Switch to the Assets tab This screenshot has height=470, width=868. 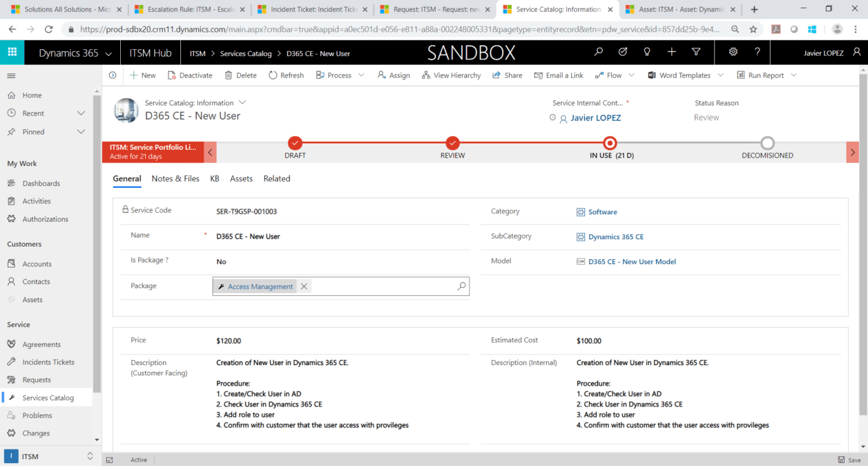(241, 178)
